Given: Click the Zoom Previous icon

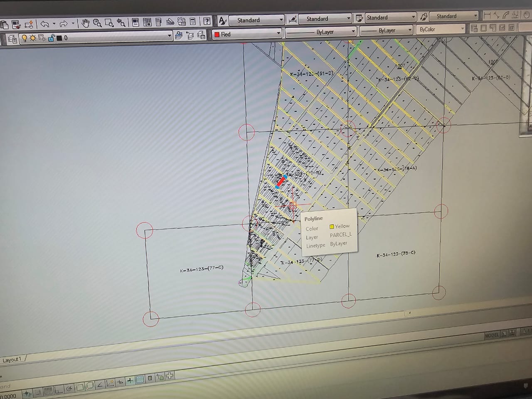Looking at the screenshot, I should click(x=121, y=23).
